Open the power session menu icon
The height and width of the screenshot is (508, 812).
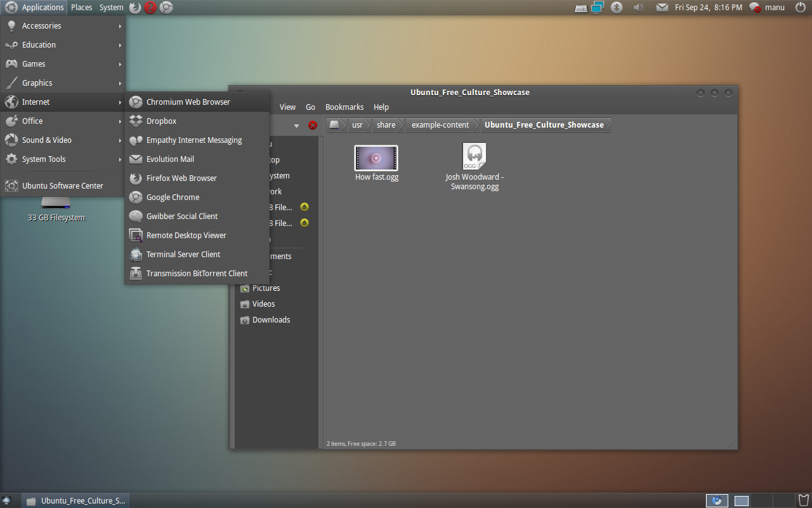(x=801, y=8)
